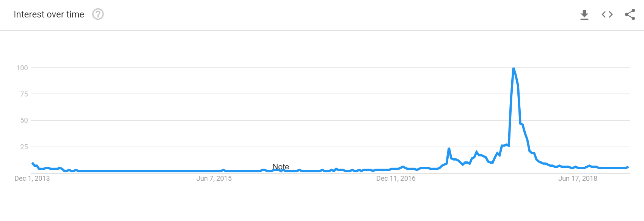Click the Note annotation marker
This screenshot has width=644, height=221.
pyautogui.click(x=281, y=167)
